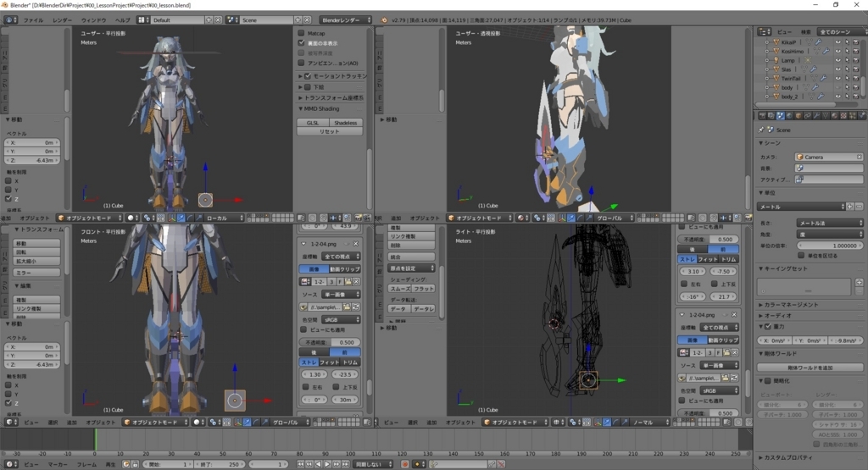Toggle the X axis constraint checkbox in top-left panel
Image resolution: width=868 pixels, height=470 pixels.
click(8, 181)
